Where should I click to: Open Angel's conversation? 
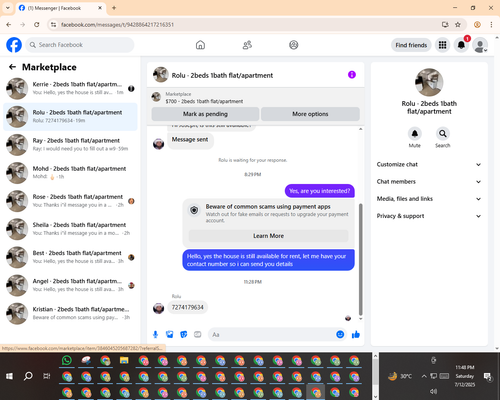pos(70,285)
